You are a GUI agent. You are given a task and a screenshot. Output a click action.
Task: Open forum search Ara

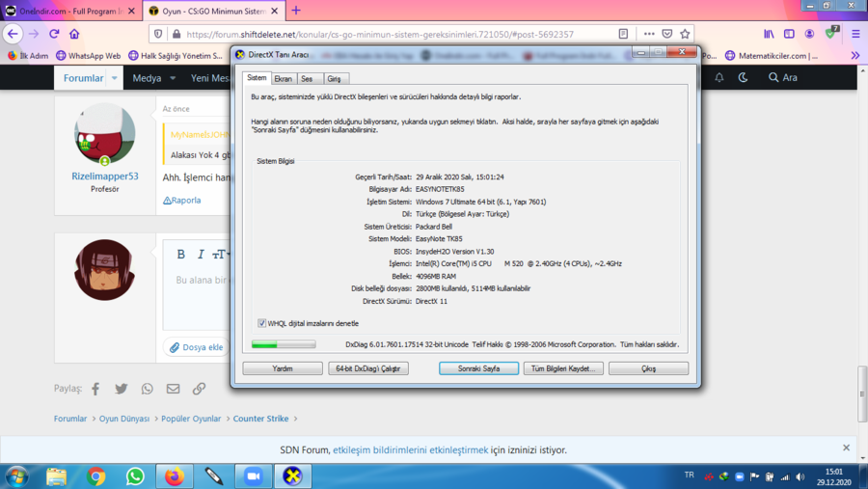point(783,77)
